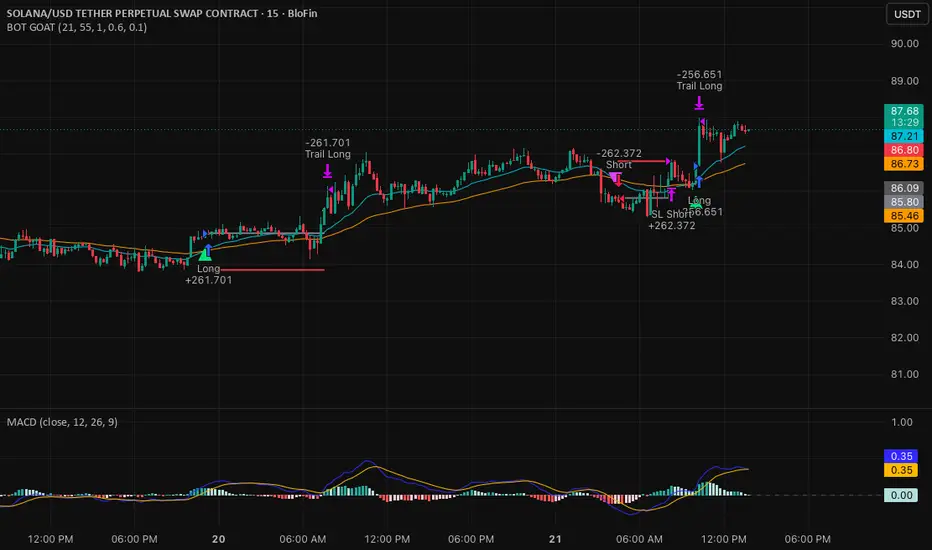Click the 13:29 countdown timer label
Image resolution: width=932 pixels, height=550 pixels.
904,122
